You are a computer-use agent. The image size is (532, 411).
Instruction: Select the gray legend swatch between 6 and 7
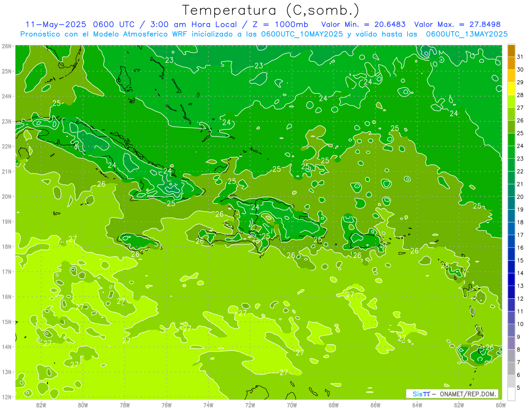(511, 368)
